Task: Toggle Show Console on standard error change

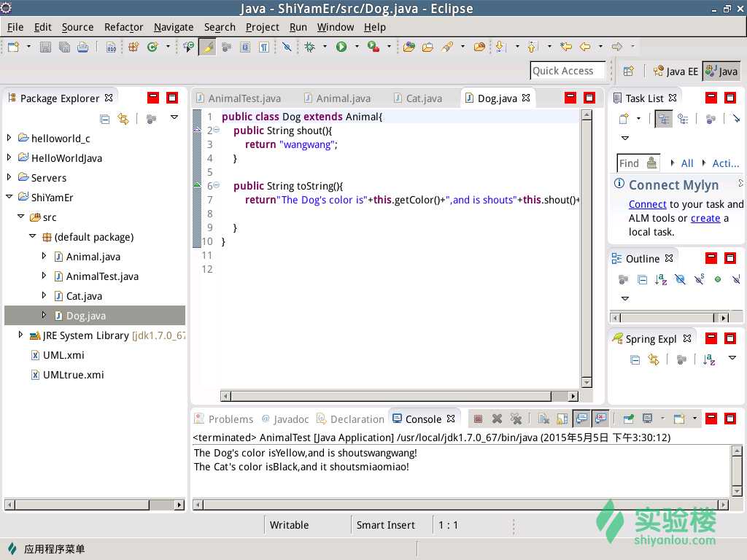Action: click(601, 419)
